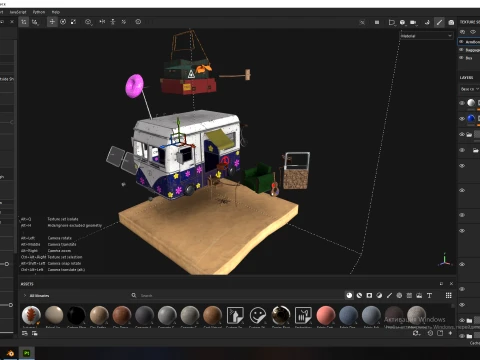The height and width of the screenshot is (360, 480).
Task: Filter assets by materials sphere icon
Action: (x=349, y=295)
